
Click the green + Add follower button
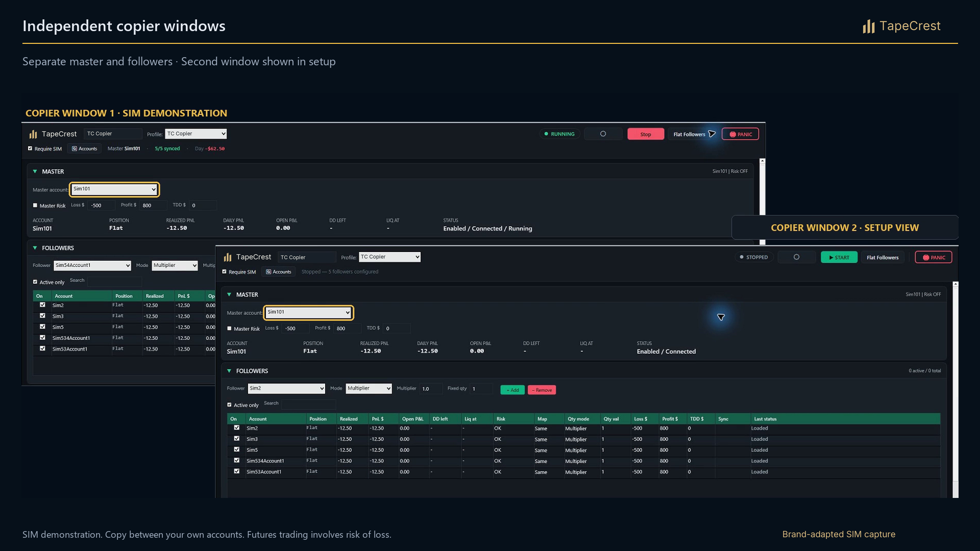(512, 390)
